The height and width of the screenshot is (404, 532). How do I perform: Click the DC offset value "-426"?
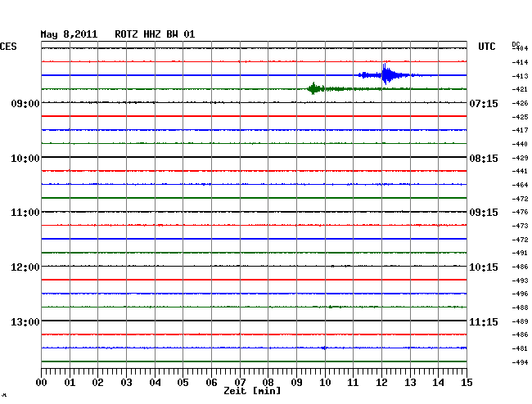(x=520, y=103)
